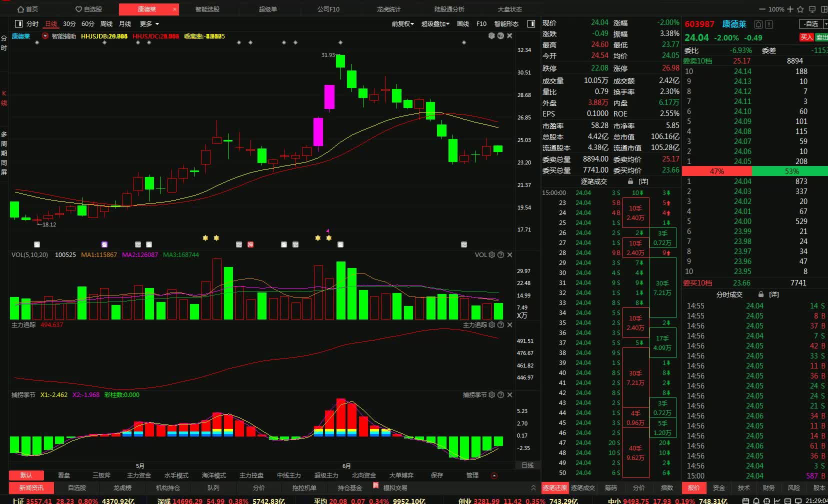Select the 周线 weekly period
Image resolution: width=828 pixels, height=504 pixels.
pos(106,23)
